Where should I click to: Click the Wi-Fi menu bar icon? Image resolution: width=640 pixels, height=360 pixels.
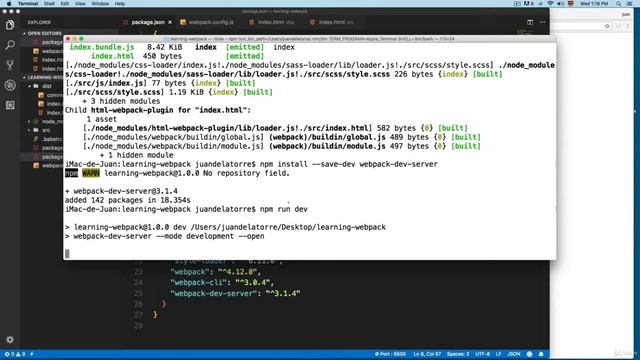pyautogui.click(x=550, y=3)
